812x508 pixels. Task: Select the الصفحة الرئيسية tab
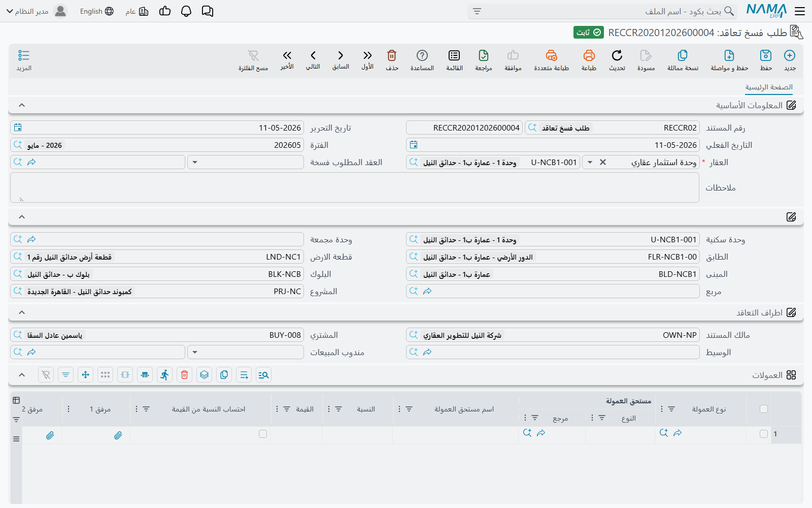point(769,87)
